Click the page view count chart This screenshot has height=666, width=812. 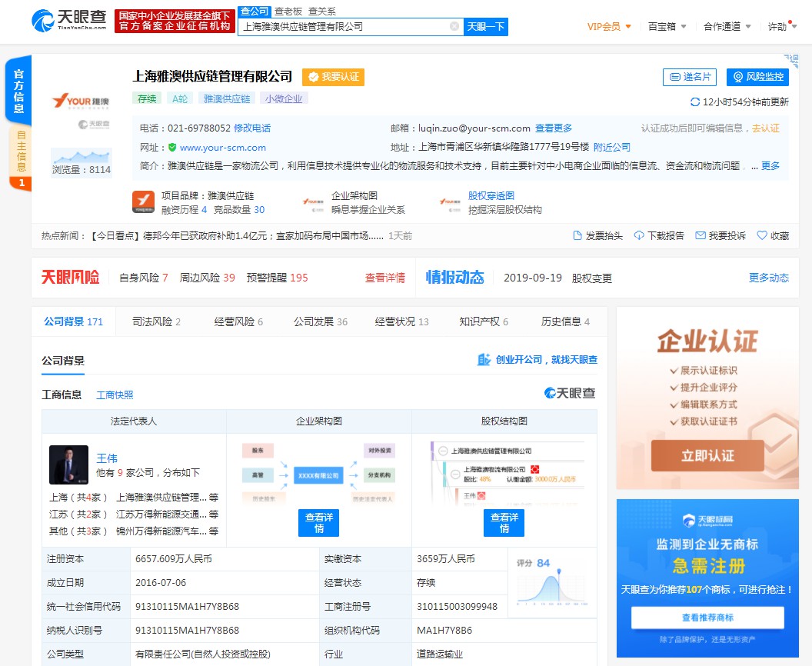[82, 156]
